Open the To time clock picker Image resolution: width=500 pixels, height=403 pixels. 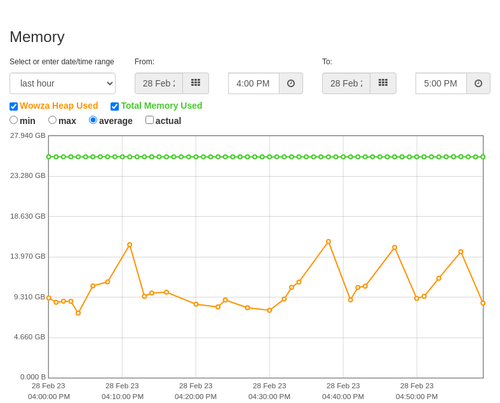pyautogui.click(x=478, y=83)
